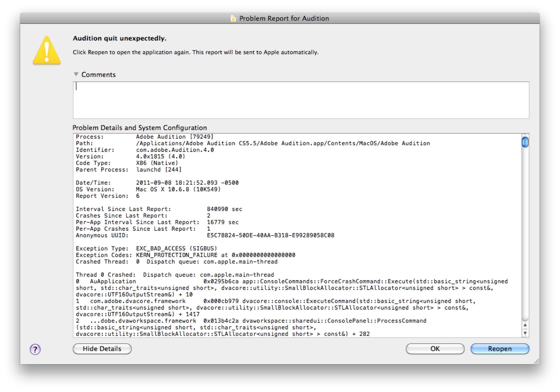The width and height of the screenshot is (560, 392).
Task: Click the OS Version line in report
Action: coord(148,189)
